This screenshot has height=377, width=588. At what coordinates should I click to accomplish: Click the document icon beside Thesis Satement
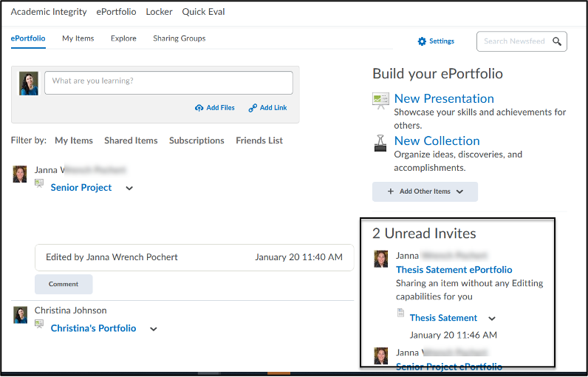(x=400, y=313)
